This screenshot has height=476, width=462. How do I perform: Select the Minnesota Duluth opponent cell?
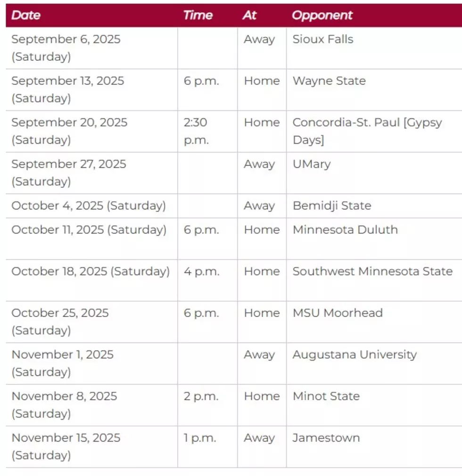click(374, 239)
